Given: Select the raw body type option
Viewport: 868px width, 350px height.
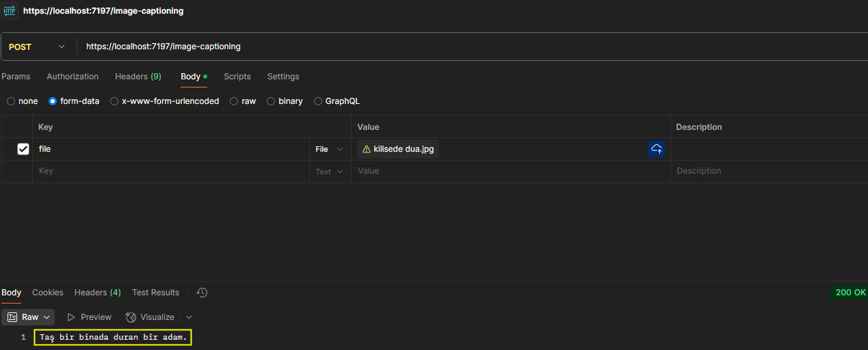Looking at the screenshot, I should 234,101.
